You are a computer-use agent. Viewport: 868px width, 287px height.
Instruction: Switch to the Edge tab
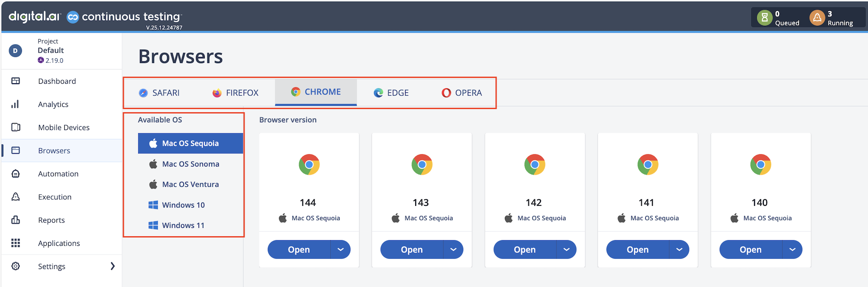tap(391, 93)
